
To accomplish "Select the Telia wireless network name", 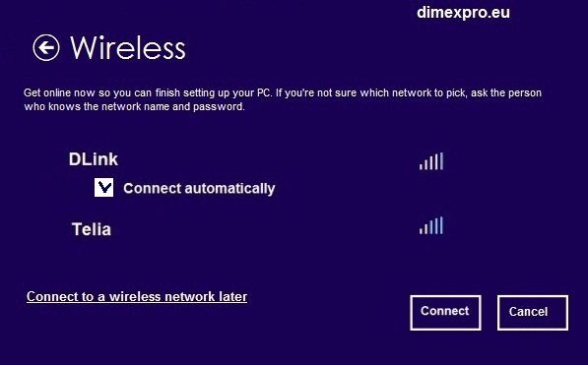I will coord(92,229).
